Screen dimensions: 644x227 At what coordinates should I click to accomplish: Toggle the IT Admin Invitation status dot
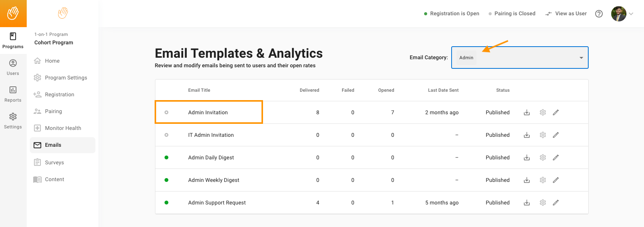(166, 135)
